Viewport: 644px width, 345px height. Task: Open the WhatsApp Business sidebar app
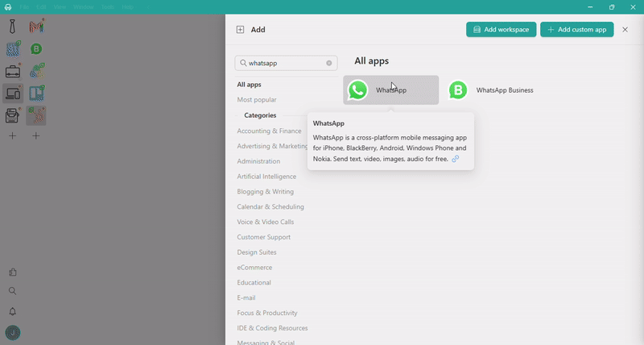[x=36, y=49]
